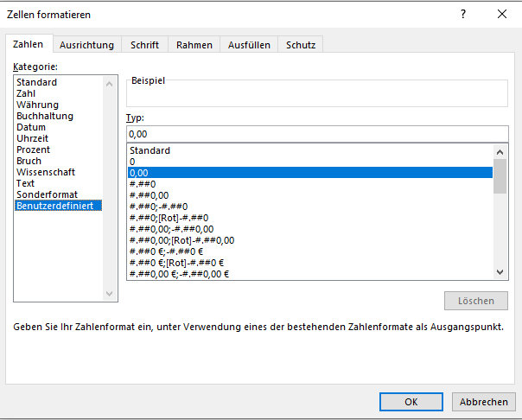Close the Zellen formatieren dialog
The image size is (522, 420).
point(502,14)
